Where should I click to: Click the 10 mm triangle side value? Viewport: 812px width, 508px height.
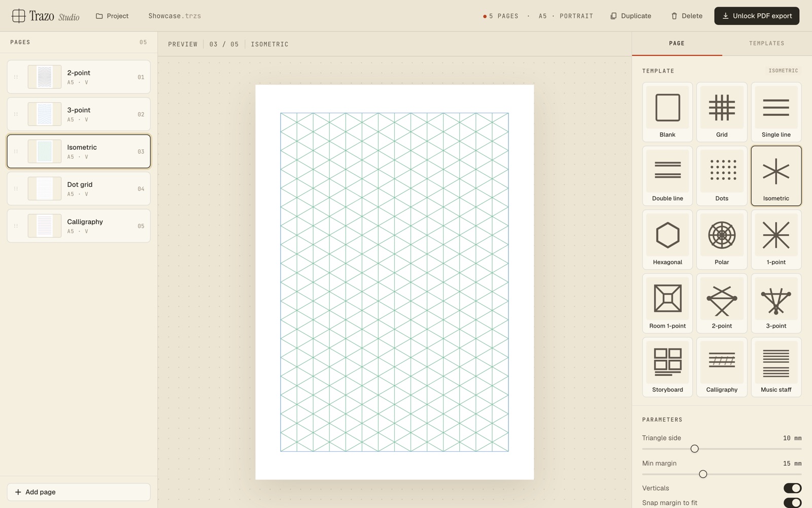tap(792, 438)
